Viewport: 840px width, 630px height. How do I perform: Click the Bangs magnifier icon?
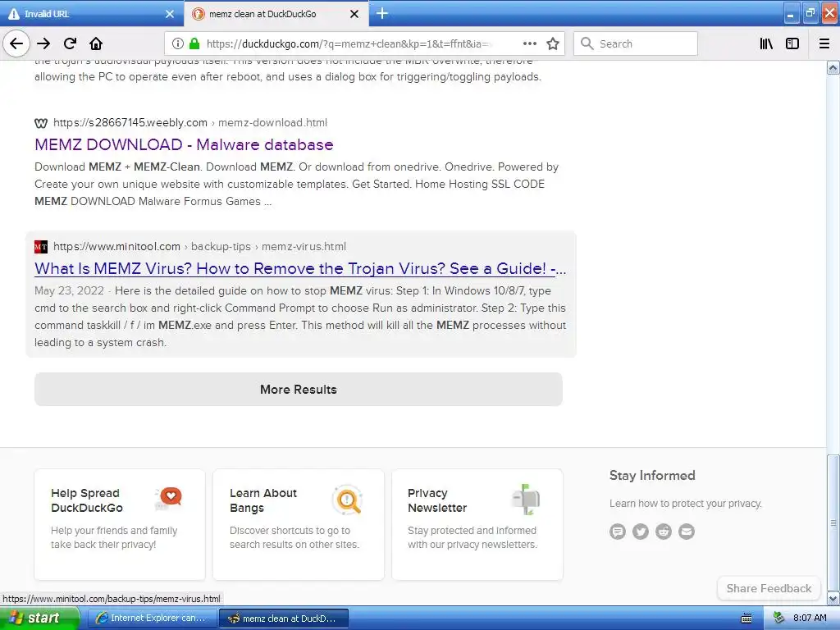(347, 500)
